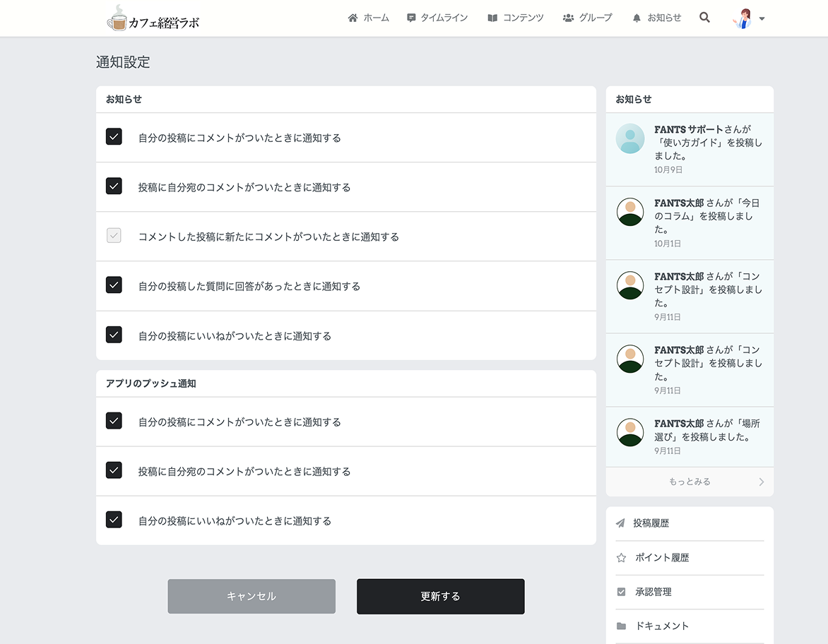Image resolution: width=828 pixels, height=644 pixels.
Task: Go to ホーム in the navigation
Action: coord(369,18)
